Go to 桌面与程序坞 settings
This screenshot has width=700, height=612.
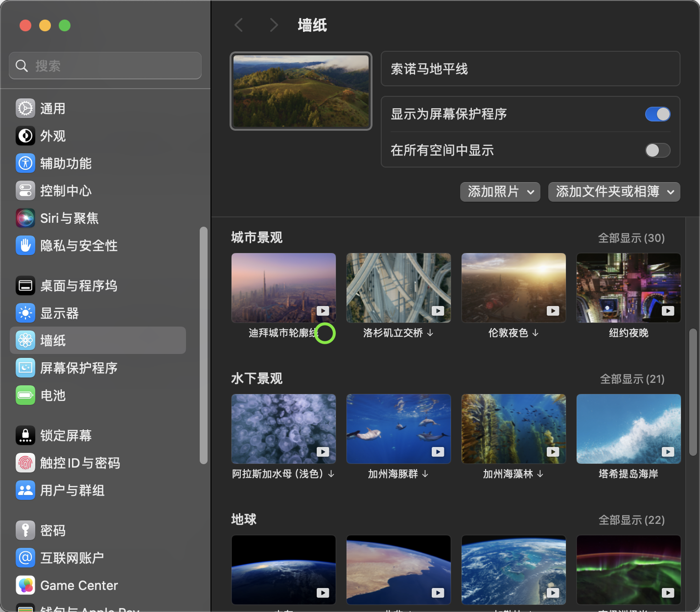click(78, 285)
